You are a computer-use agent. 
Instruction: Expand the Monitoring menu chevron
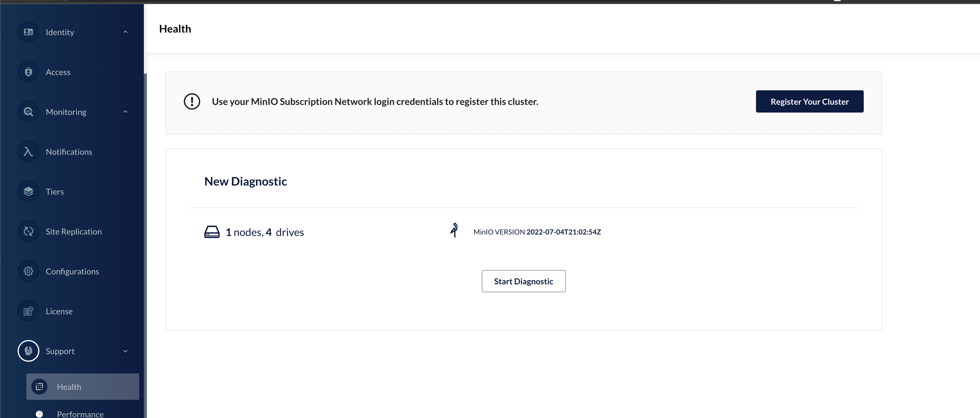tap(125, 112)
